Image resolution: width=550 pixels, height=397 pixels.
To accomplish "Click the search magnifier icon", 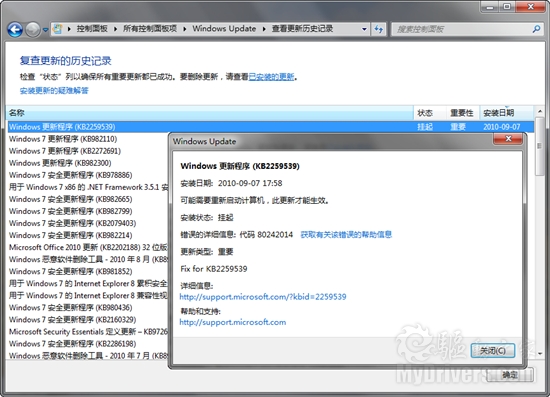I will tap(536, 29).
